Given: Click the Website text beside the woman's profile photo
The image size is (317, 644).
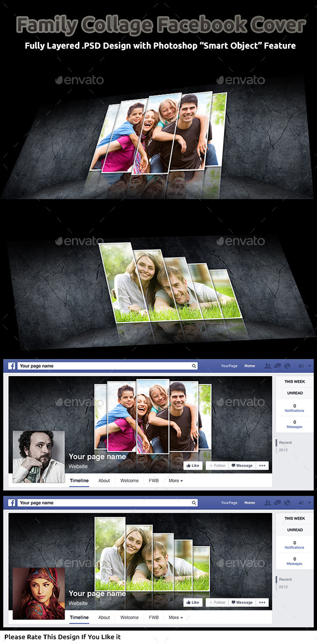Looking at the screenshot, I should tap(77, 603).
